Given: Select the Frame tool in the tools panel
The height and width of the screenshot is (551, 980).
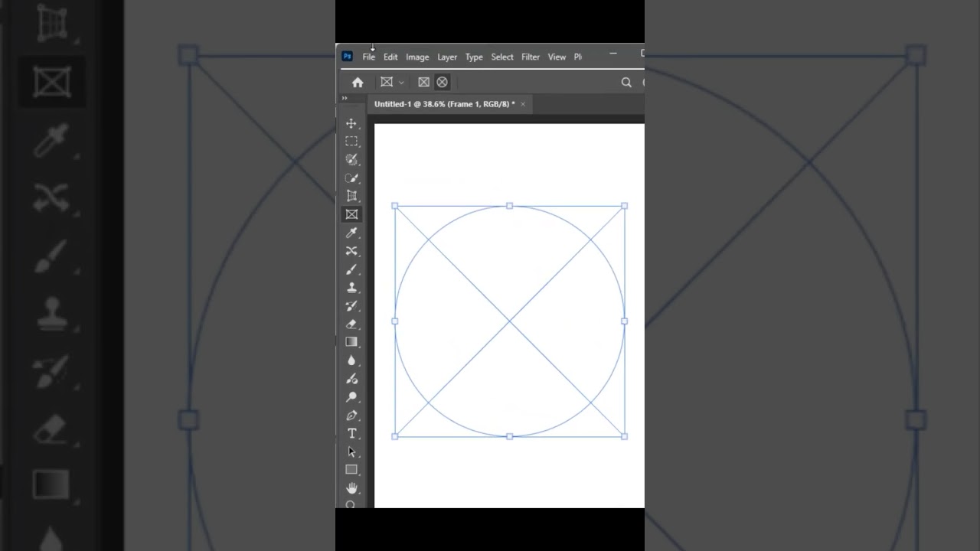Looking at the screenshot, I should click(x=351, y=214).
